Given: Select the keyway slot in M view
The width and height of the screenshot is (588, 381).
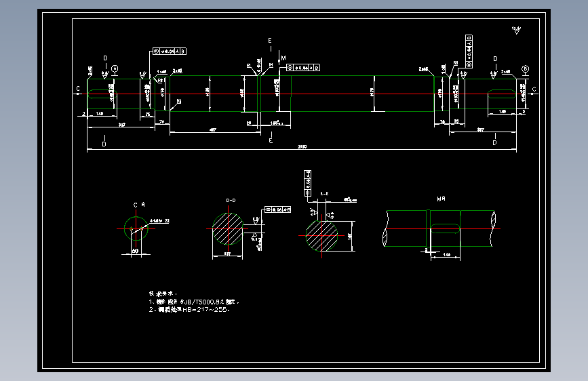Looking at the screenshot, I should (445, 228).
